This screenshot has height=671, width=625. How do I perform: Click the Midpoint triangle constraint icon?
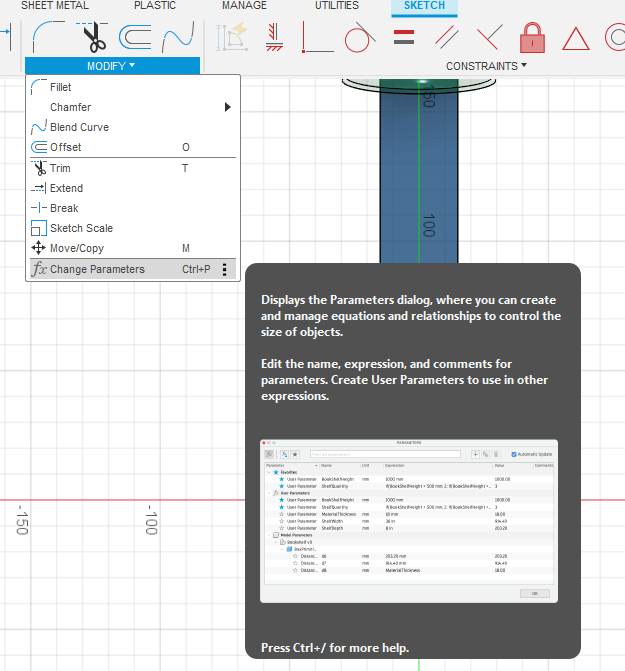click(x=575, y=38)
